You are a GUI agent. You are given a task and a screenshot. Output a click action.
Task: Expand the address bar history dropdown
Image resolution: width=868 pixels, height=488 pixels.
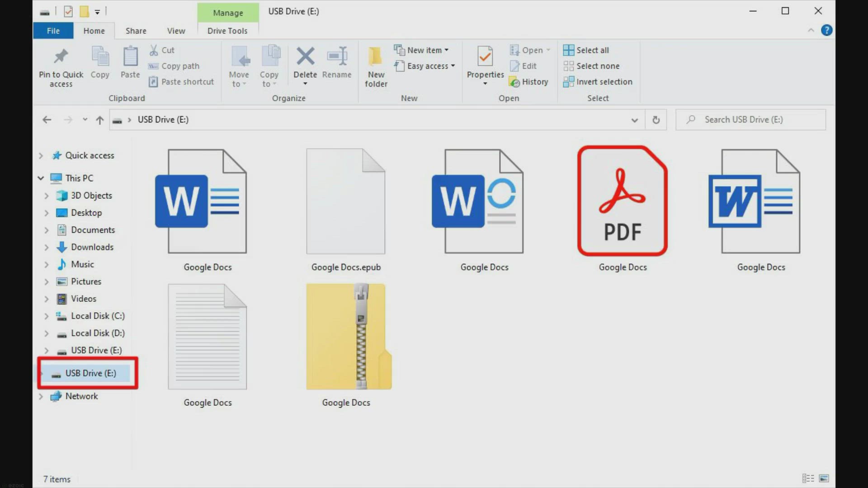point(634,120)
